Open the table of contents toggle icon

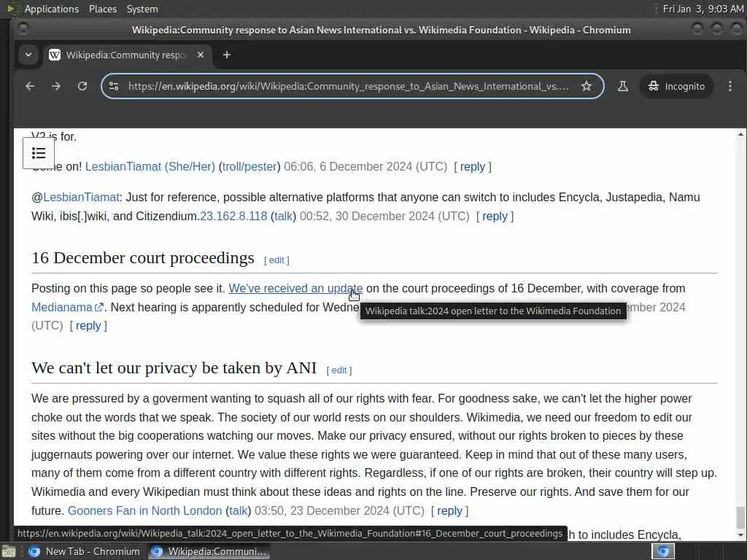click(39, 153)
